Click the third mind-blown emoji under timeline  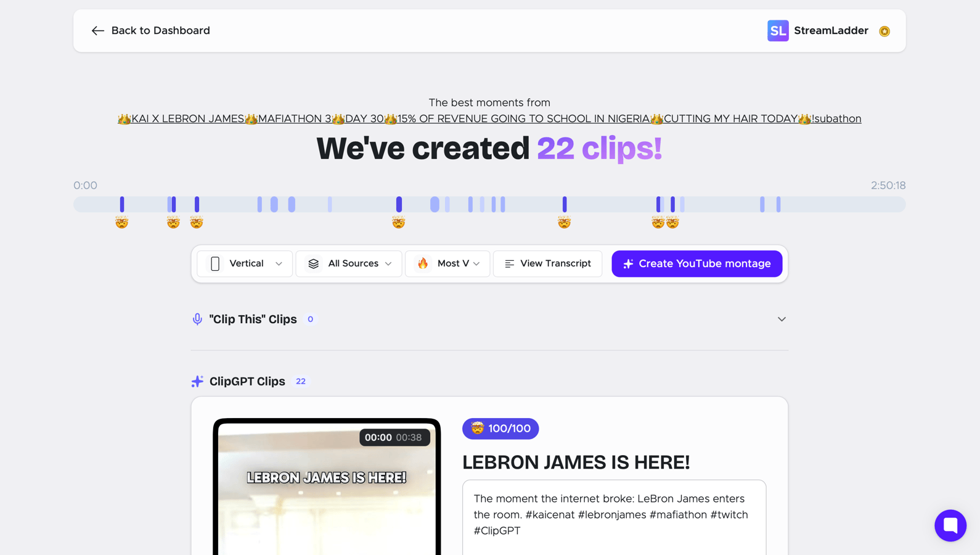[197, 223]
